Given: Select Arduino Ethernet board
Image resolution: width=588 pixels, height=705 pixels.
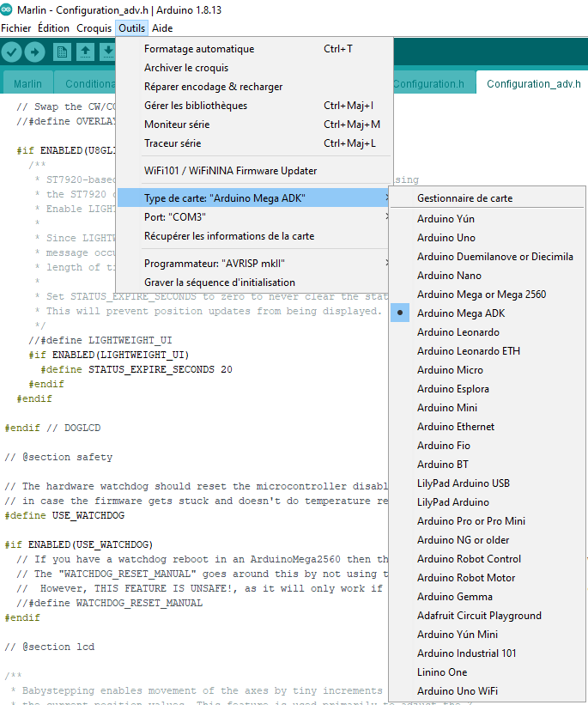Looking at the screenshot, I should tap(488, 427).
